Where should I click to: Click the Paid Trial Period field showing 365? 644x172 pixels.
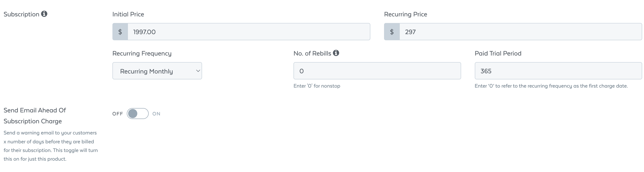[558, 71]
